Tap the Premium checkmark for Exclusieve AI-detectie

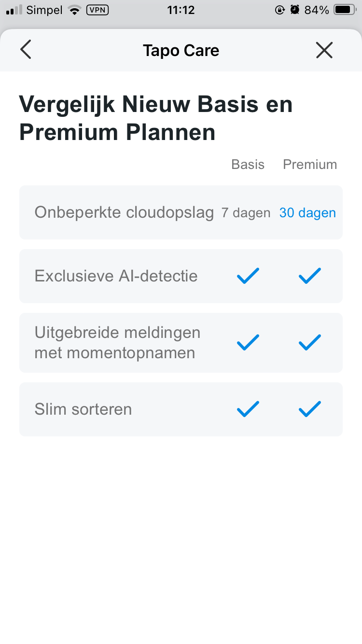(310, 276)
